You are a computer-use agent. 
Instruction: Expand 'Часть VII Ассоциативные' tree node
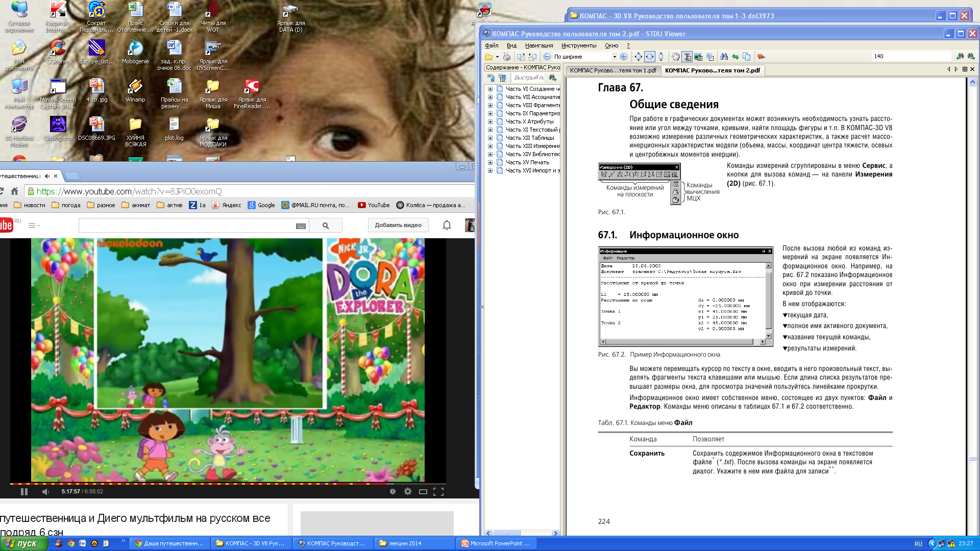pos(490,97)
